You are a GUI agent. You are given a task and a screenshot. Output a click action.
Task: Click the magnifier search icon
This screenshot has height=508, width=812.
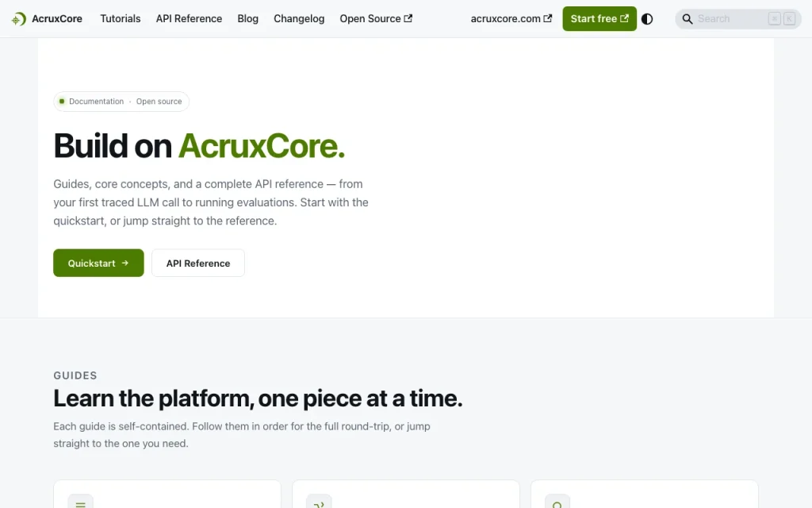[688, 19]
